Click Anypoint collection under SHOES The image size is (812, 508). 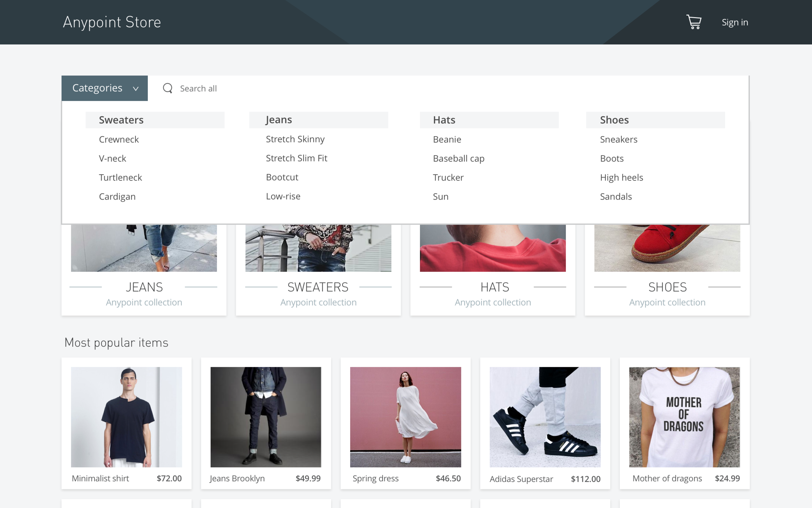click(667, 302)
